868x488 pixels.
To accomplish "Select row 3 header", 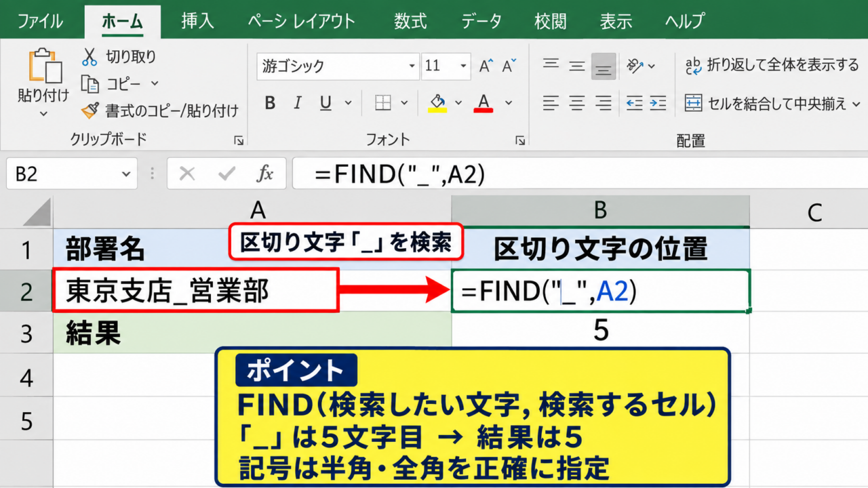I will (26, 333).
